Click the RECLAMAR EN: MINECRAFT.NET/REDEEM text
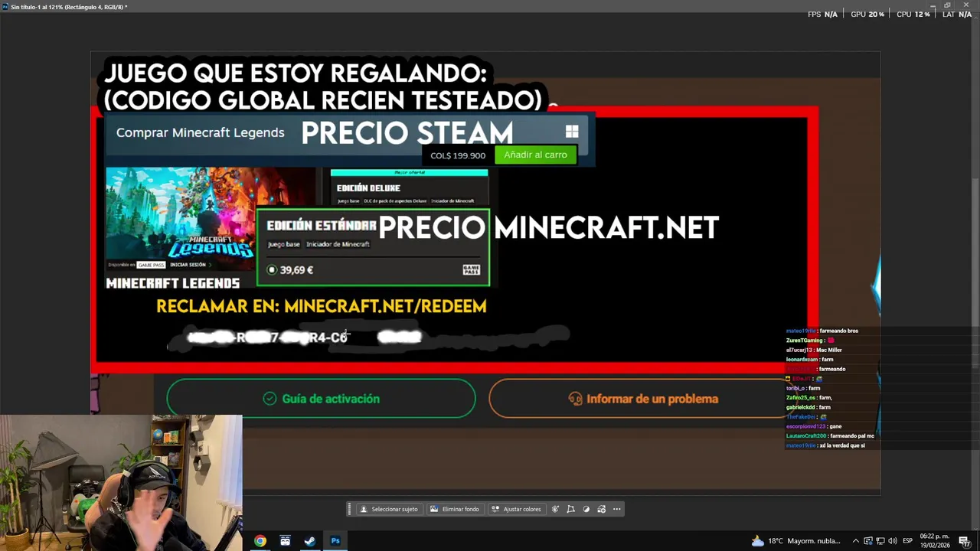 click(322, 306)
